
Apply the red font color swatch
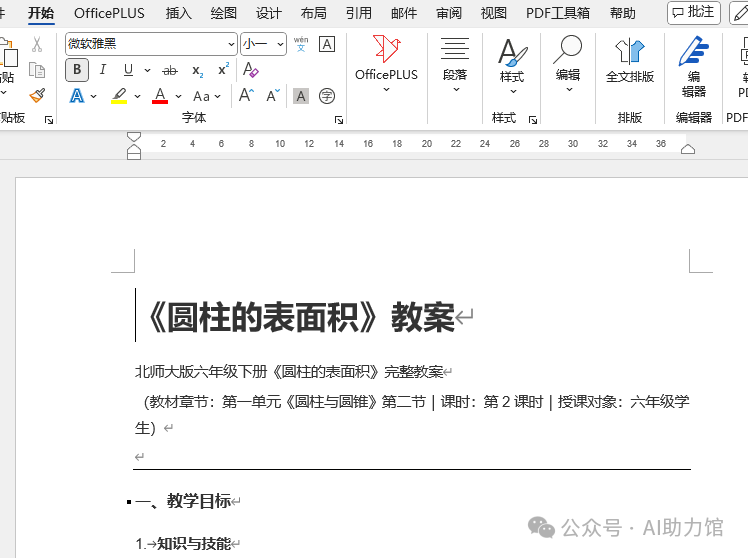[x=159, y=96]
